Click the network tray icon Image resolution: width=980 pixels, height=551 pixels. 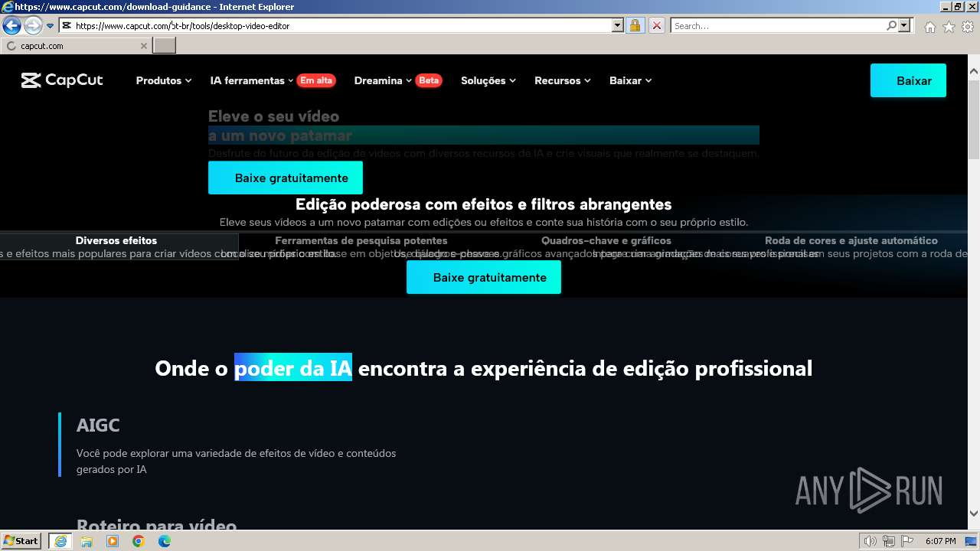[888, 541]
